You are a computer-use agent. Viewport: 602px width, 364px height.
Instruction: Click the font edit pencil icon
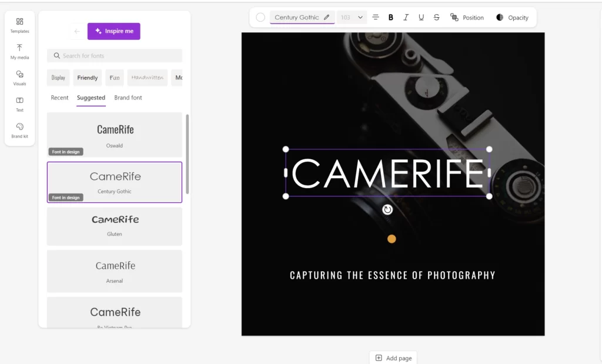[326, 17]
